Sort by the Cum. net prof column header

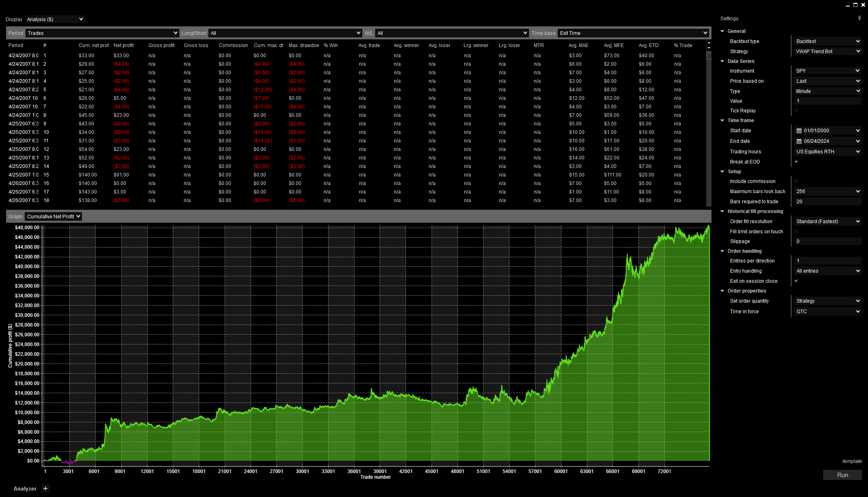click(x=94, y=45)
